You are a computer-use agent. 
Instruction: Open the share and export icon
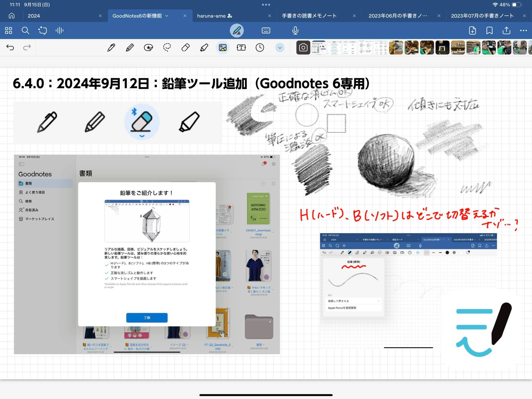pos(507,31)
